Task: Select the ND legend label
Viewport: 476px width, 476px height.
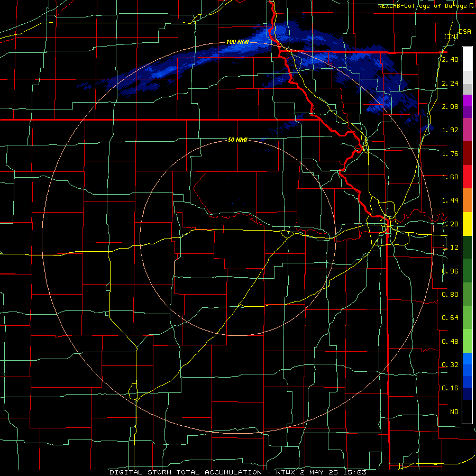Action: pos(454,412)
